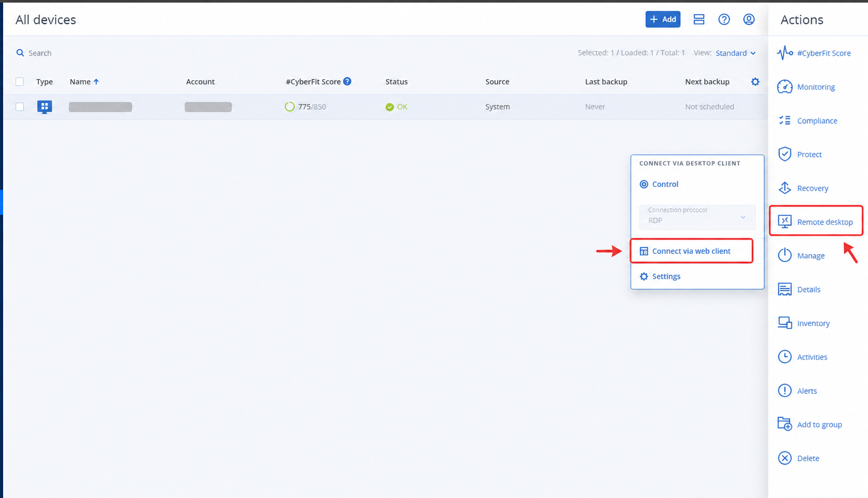The image size is (868, 498).
Task: Click the Last backup column header
Action: [x=606, y=82]
